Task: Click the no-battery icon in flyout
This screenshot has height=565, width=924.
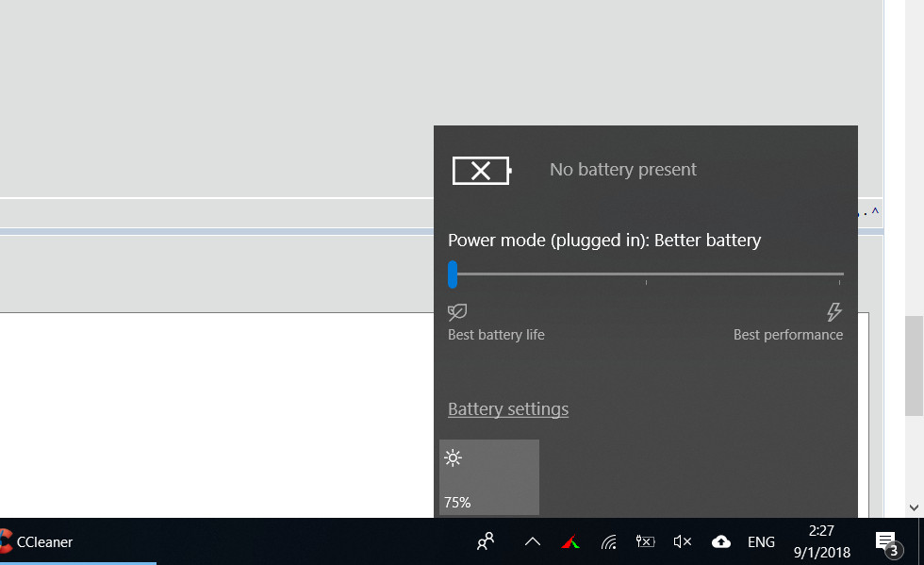Action: pos(482,171)
